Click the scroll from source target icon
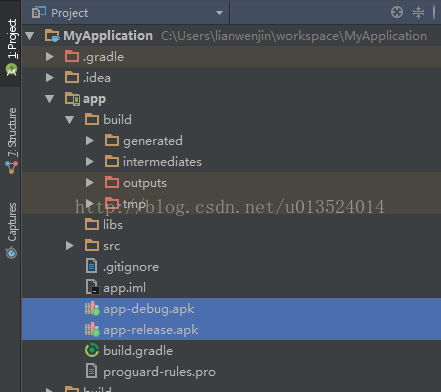This screenshot has height=392, width=441. pyautogui.click(x=397, y=12)
